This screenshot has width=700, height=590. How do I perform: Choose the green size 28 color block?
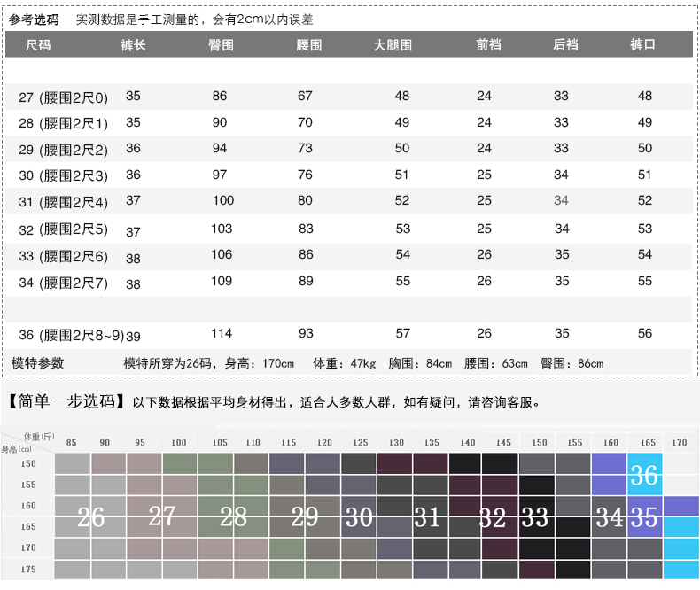click(233, 516)
